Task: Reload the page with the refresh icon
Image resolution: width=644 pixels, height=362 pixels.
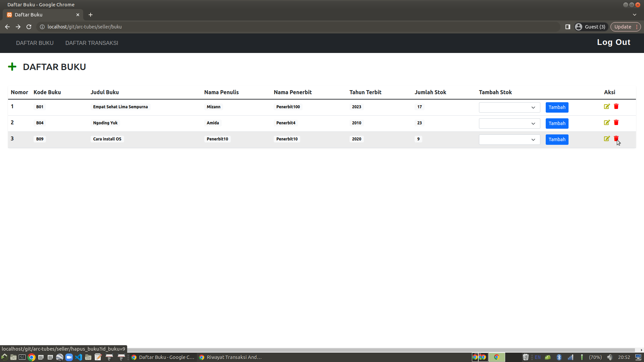Action: (x=29, y=27)
